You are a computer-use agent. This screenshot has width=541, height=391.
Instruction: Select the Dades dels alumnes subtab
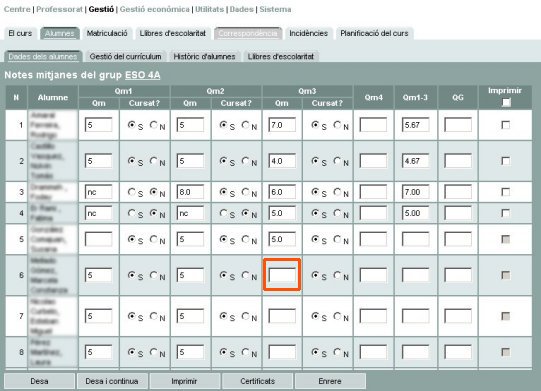[43, 57]
